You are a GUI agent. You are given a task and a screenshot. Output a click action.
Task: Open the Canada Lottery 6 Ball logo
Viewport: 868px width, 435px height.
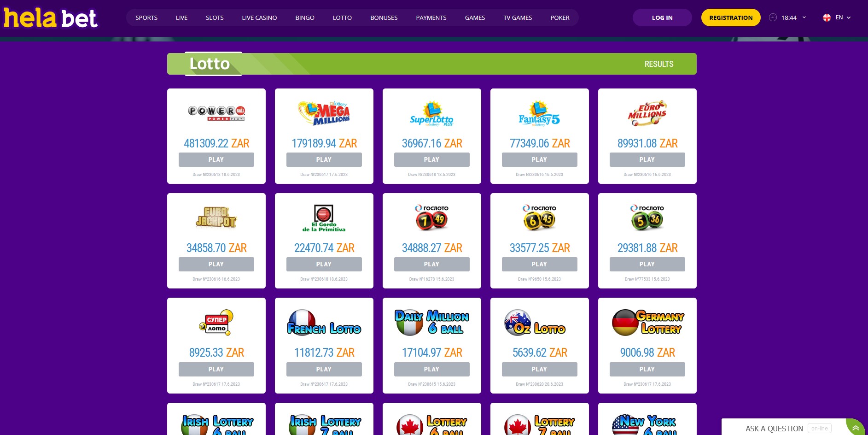[432, 424]
